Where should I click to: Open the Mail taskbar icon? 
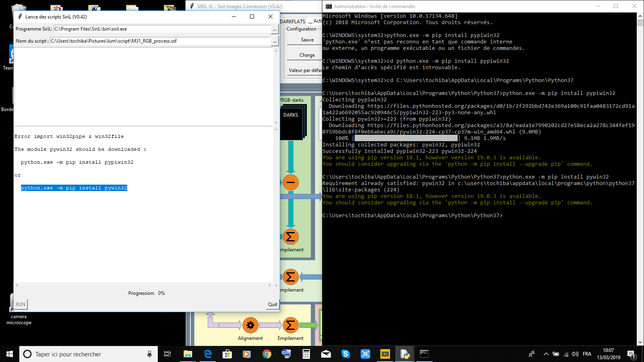pyautogui.click(x=326, y=354)
